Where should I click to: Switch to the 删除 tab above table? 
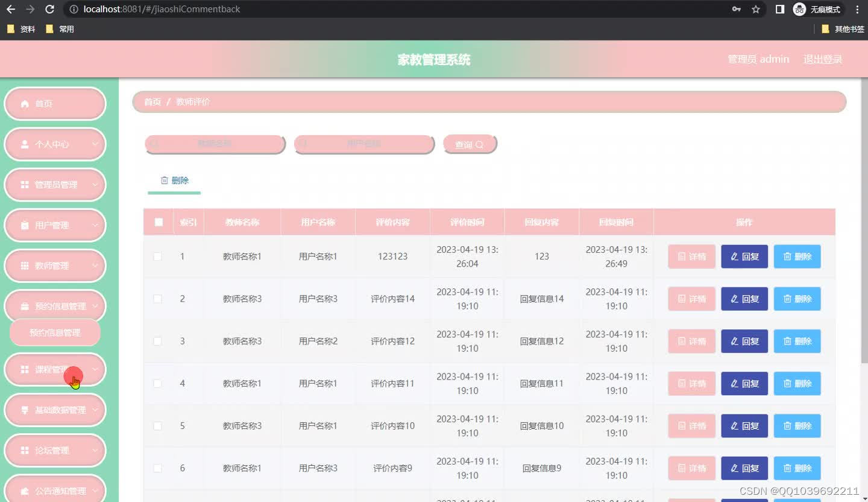click(x=174, y=180)
